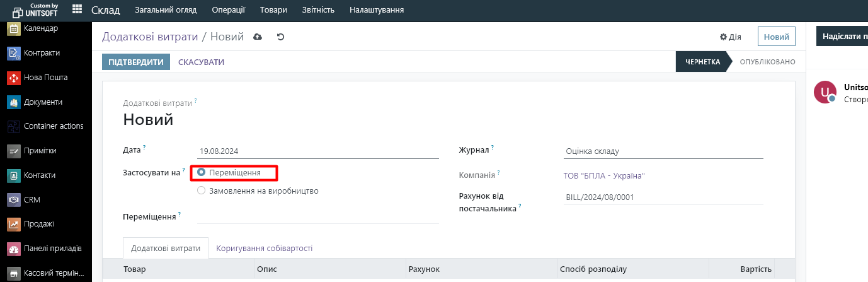Open Документи app icon in sidebar
Screen dimensions: 868x282
14,102
